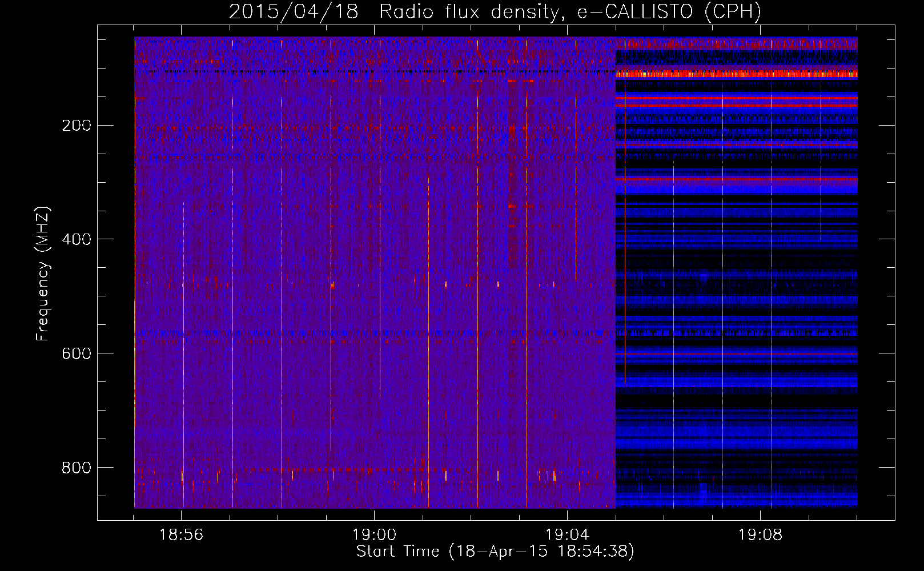Click the 19:04 time tick label
924x571 pixels.
click(x=567, y=535)
